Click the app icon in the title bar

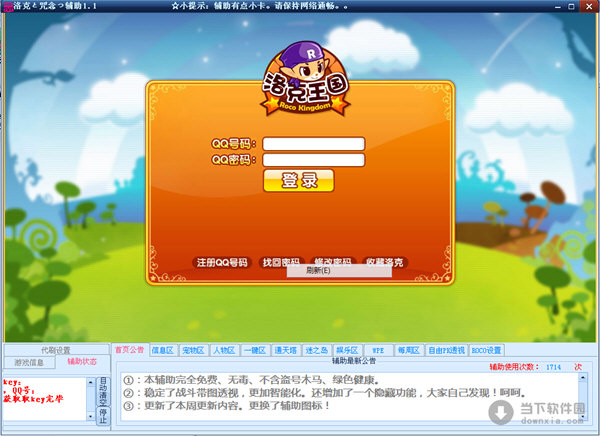pos(7,7)
